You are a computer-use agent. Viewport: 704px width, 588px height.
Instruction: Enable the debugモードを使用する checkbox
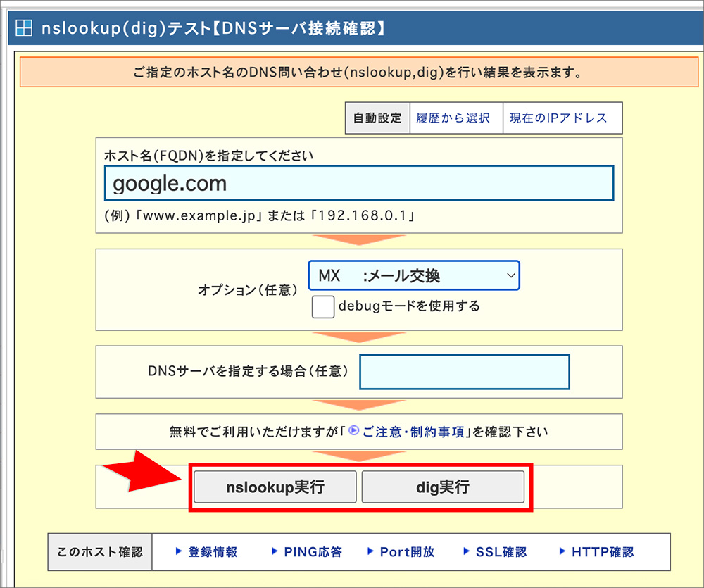[322, 306]
